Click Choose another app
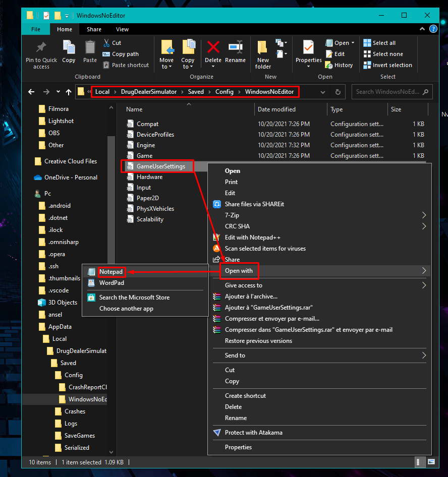Image resolution: width=448 pixels, height=477 pixels. (x=126, y=309)
